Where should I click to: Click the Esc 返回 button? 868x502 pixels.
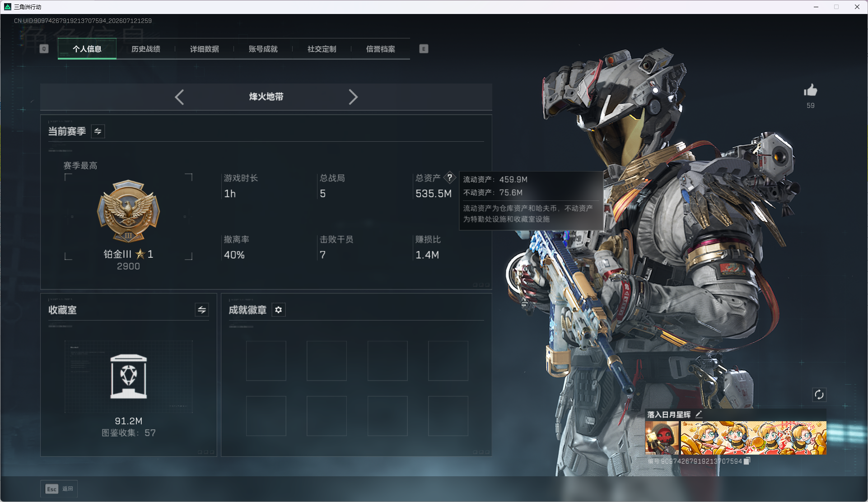pyautogui.click(x=59, y=489)
